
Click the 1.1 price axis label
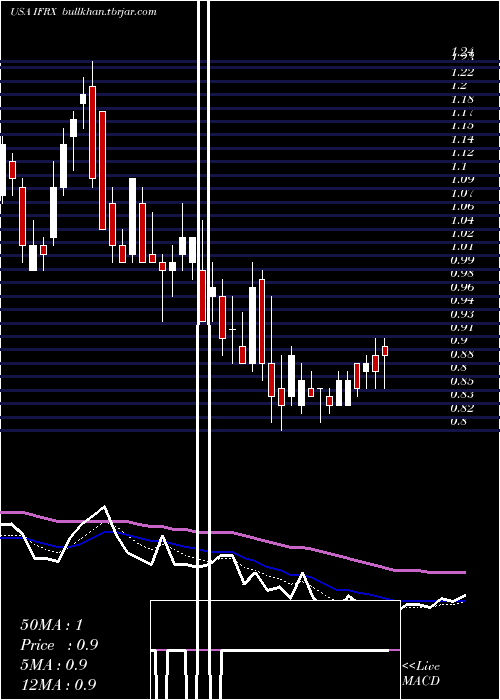coord(460,166)
